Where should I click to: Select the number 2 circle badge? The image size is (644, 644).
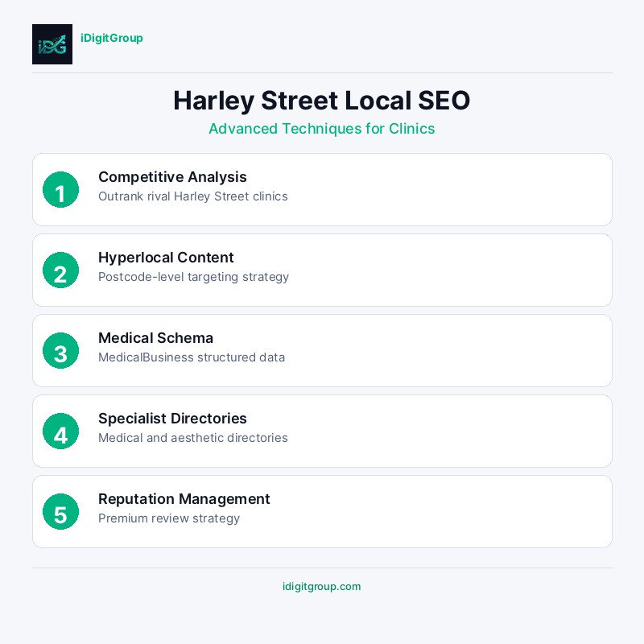[60, 270]
